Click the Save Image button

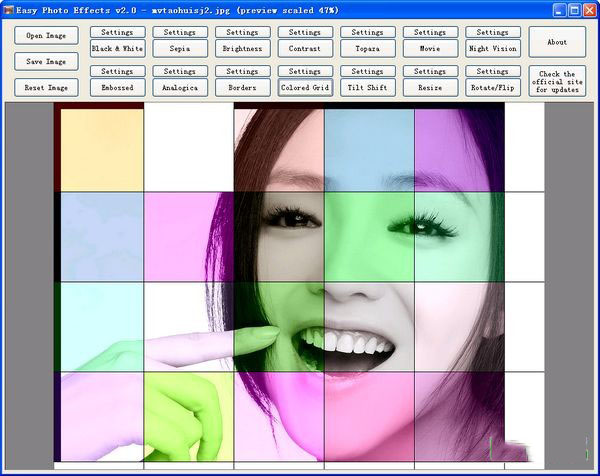[46, 61]
